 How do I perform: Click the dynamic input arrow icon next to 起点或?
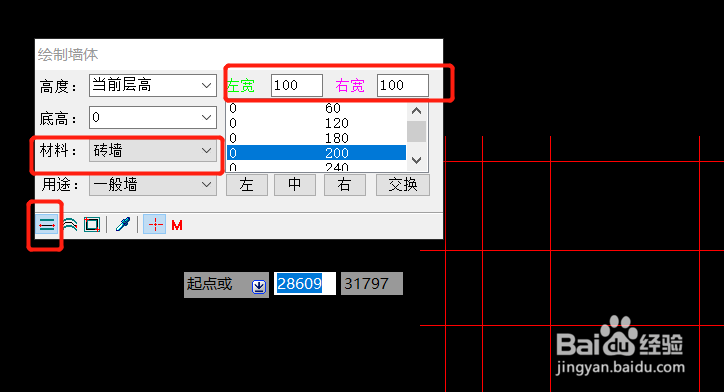pyautogui.click(x=259, y=287)
